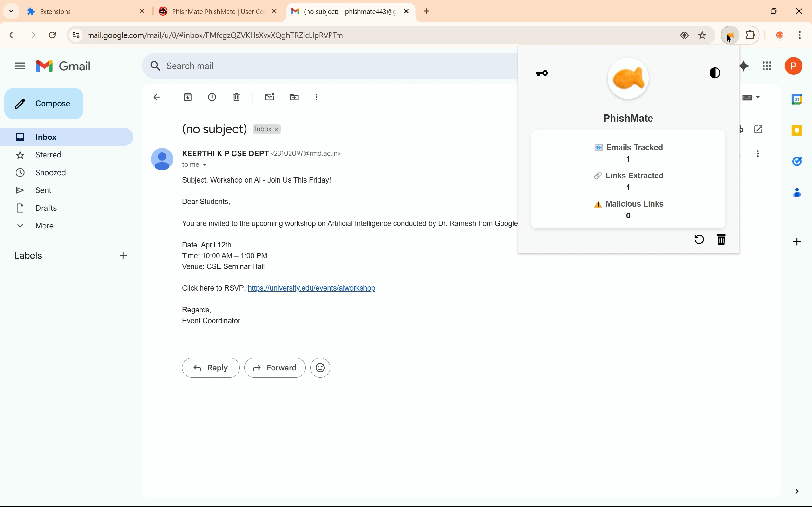Open the Starred folder

pyautogui.click(x=48, y=155)
